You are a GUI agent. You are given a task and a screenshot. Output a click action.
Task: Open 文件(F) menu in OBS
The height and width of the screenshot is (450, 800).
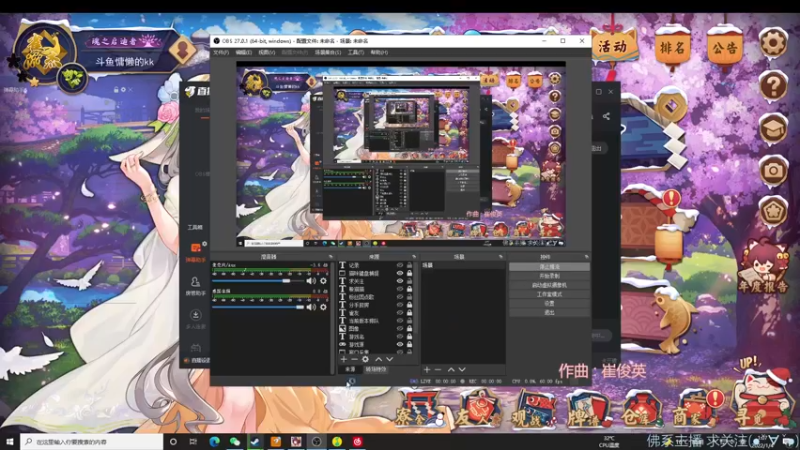221,53
